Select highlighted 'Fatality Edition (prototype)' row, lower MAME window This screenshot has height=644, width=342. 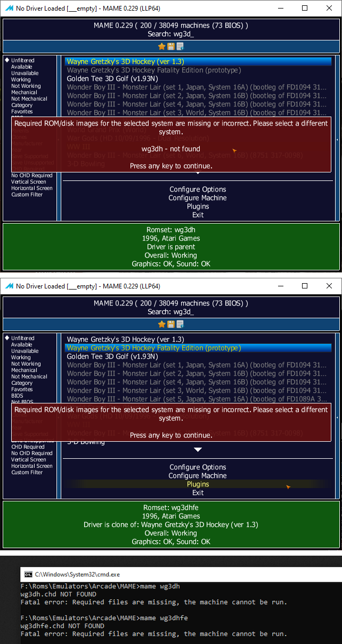click(x=198, y=348)
